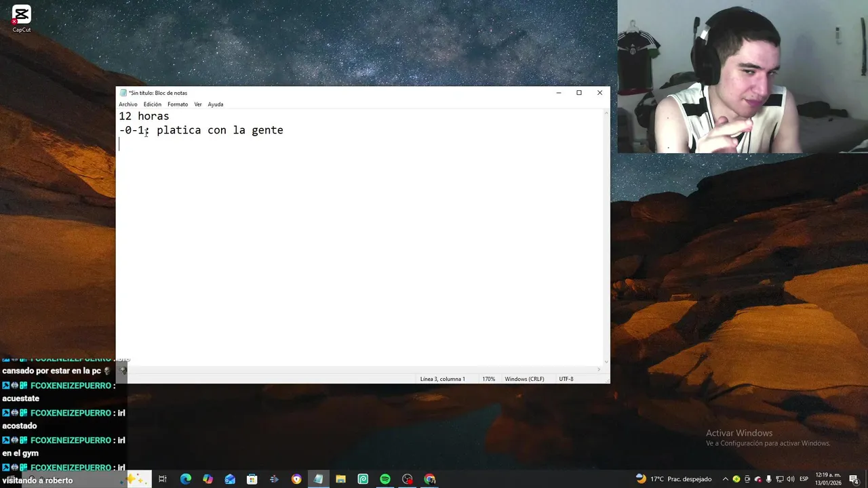Click the line 'platica con la gente'

(x=220, y=130)
